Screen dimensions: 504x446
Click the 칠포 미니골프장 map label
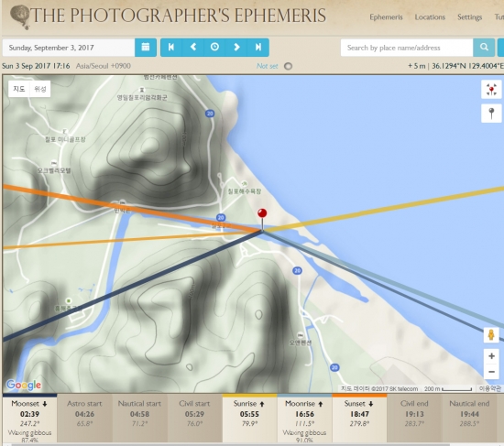[x=65, y=139]
